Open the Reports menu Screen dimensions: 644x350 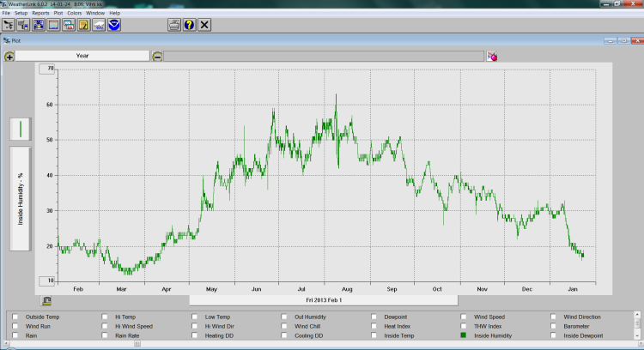(40, 14)
